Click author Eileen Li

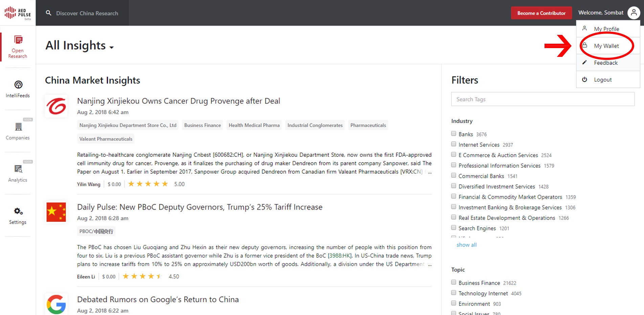click(86, 277)
